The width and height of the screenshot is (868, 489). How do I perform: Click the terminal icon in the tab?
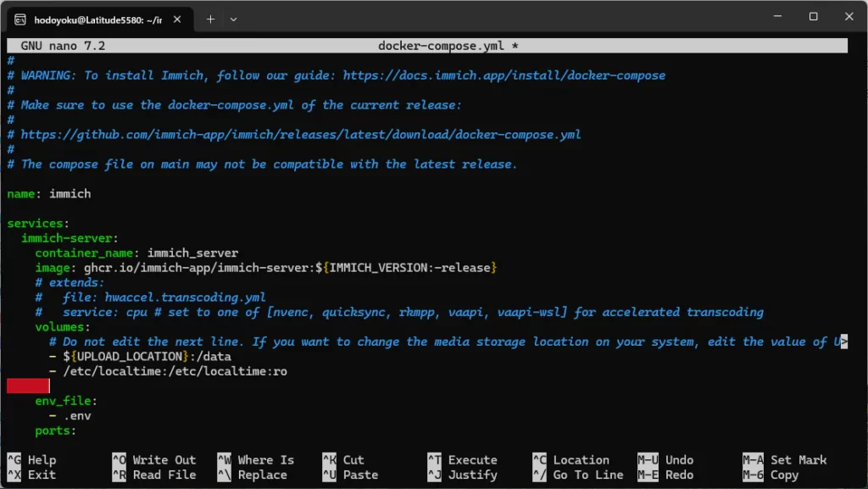pos(20,19)
